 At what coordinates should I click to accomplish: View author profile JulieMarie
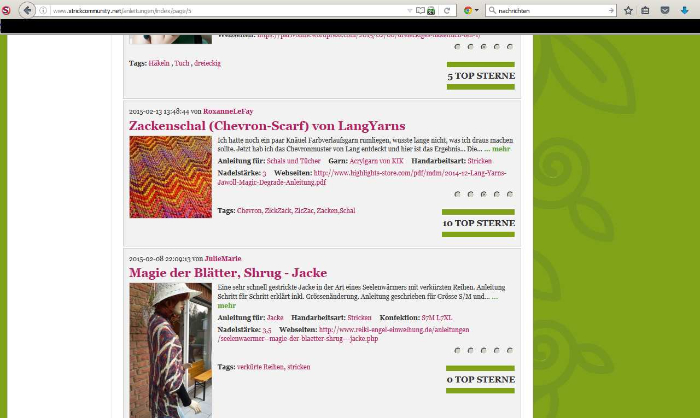(x=223, y=259)
